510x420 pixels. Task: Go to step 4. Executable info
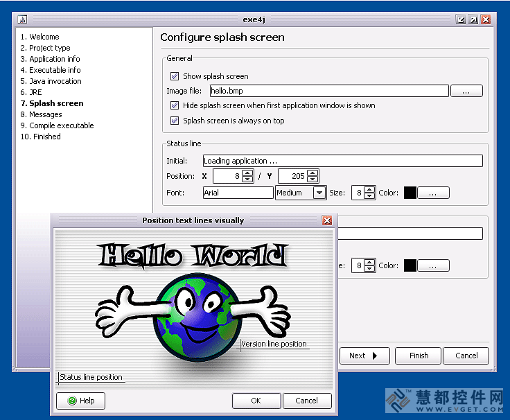pyautogui.click(x=51, y=70)
